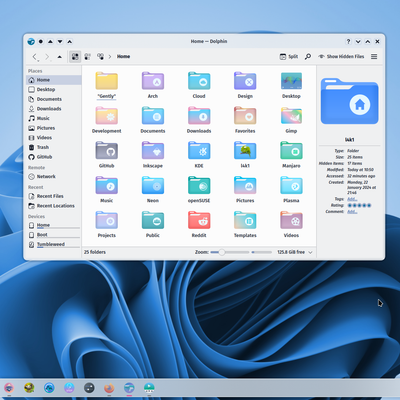
Task: Go up to the parent folder
Action: 60,57
